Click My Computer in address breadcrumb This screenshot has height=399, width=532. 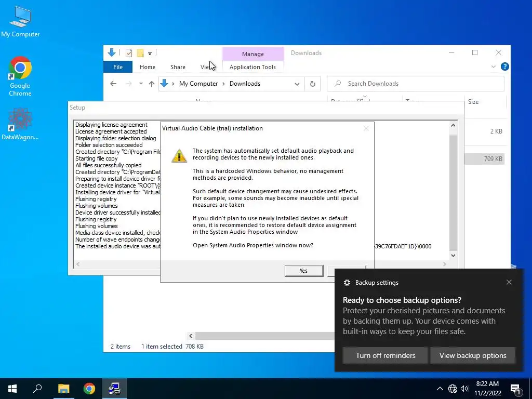coord(198,84)
